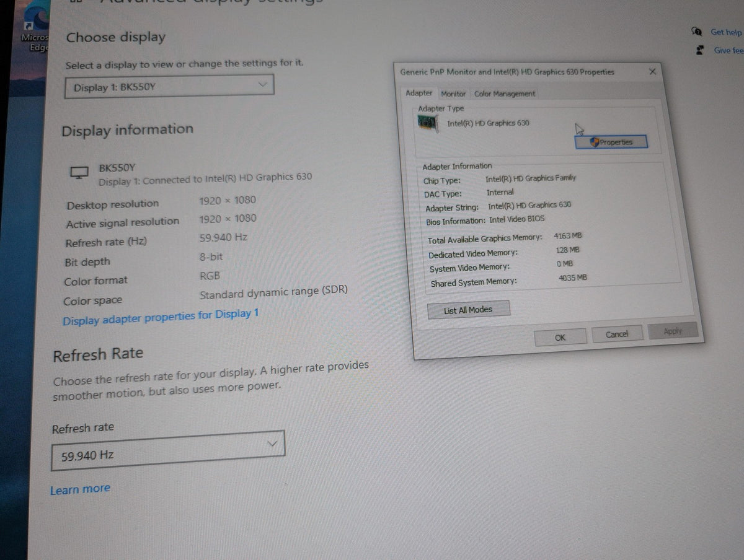The width and height of the screenshot is (744, 560).
Task: Click the 0 MB system video memory value
Action: (565, 265)
